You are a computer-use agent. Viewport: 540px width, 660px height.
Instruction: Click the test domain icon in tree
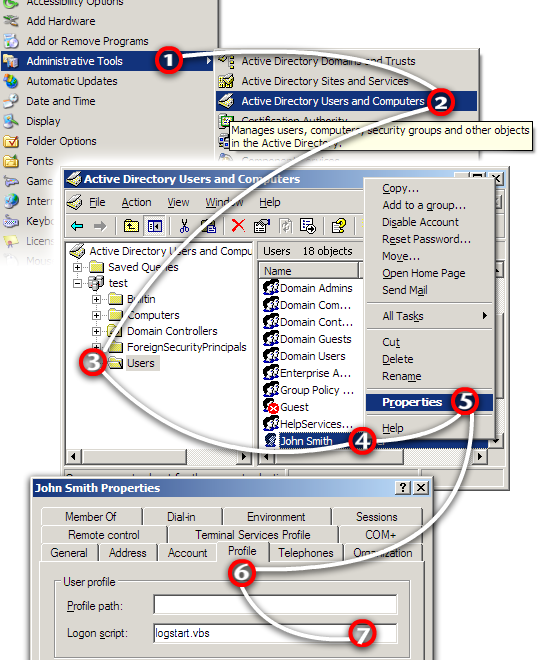tap(96, 283)
